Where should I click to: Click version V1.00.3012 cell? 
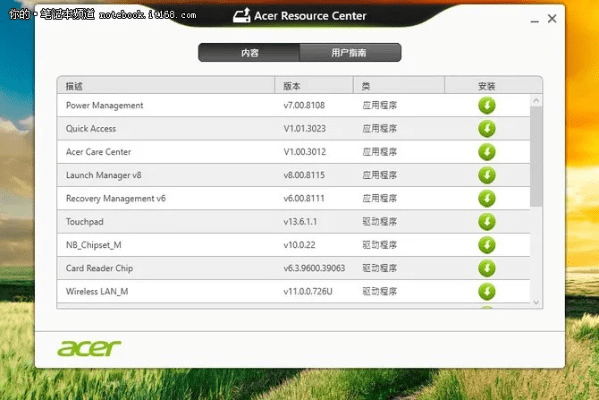pyautogui.click(x=304, y=152)
